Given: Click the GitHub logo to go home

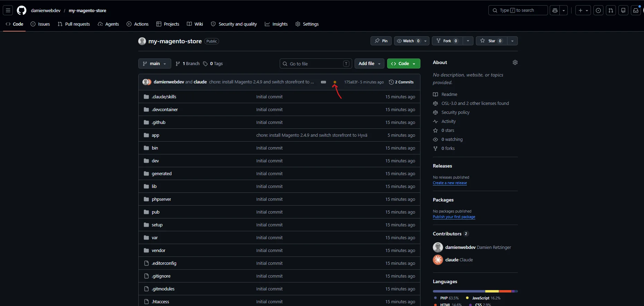Looking at the screenshot, I should pos(21,10).
